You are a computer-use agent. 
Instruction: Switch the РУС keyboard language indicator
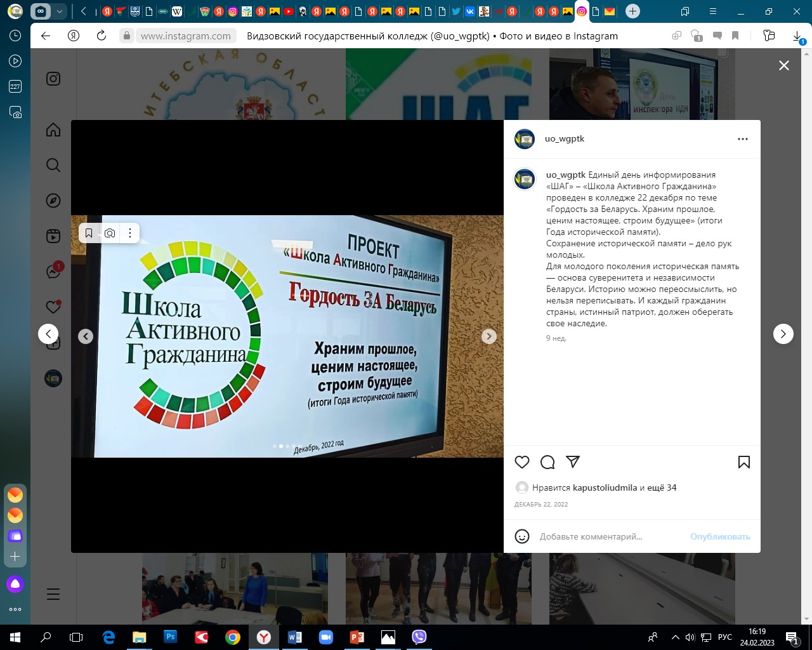click(x=724, y=637)
